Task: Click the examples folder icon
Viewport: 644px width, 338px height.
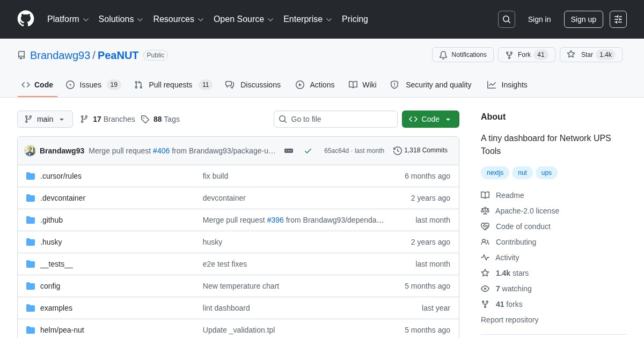Action: 31,308
